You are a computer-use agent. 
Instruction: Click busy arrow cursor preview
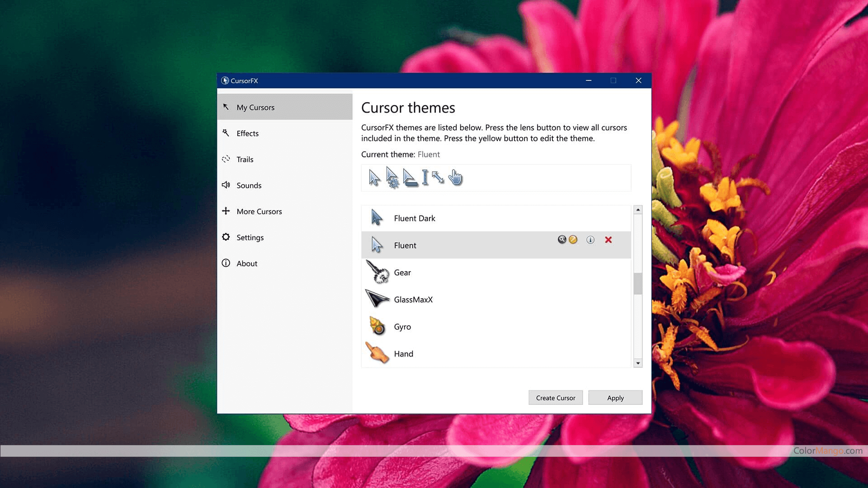point(392,177)
